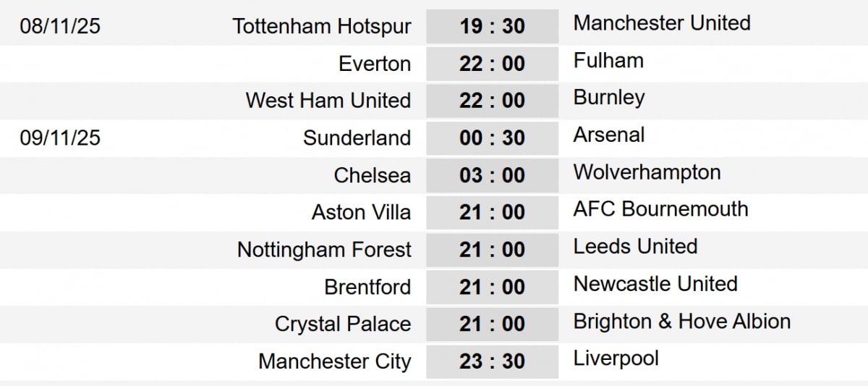Select the 23 : 30 Manchester City match time
The width and height of the screenshot is (868, 386).
pos(492,361)
